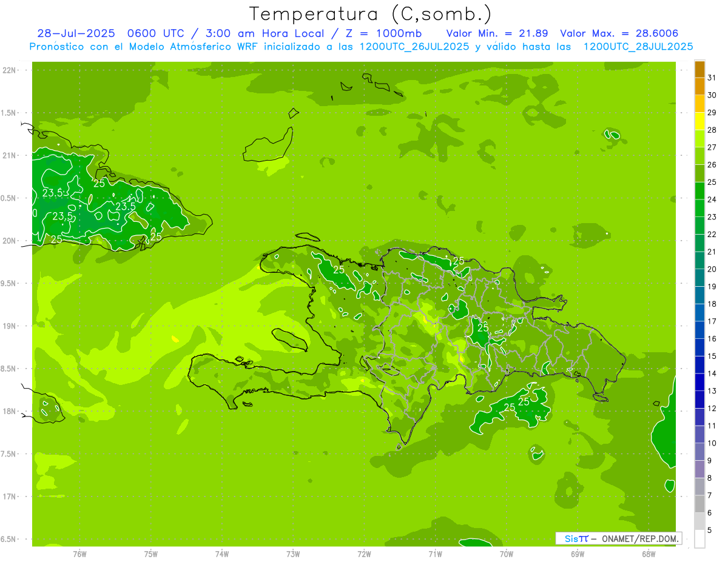Click the '22N' latitude label
The height and width of the screenshot is (562, 728).
pos(10,70)
